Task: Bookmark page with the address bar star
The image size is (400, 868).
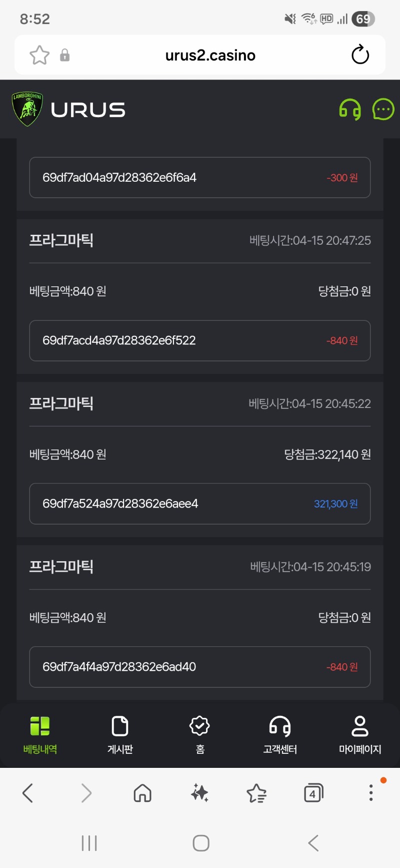Action: 39,55
